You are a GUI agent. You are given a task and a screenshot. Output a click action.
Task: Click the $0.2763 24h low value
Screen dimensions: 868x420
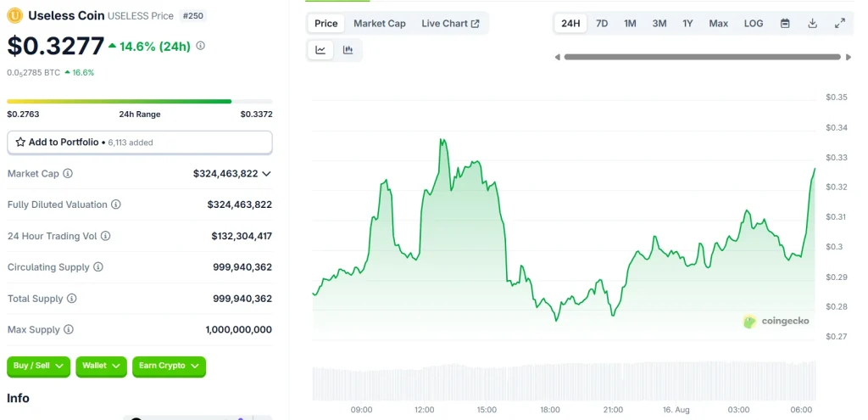click(x=23, y=115)
